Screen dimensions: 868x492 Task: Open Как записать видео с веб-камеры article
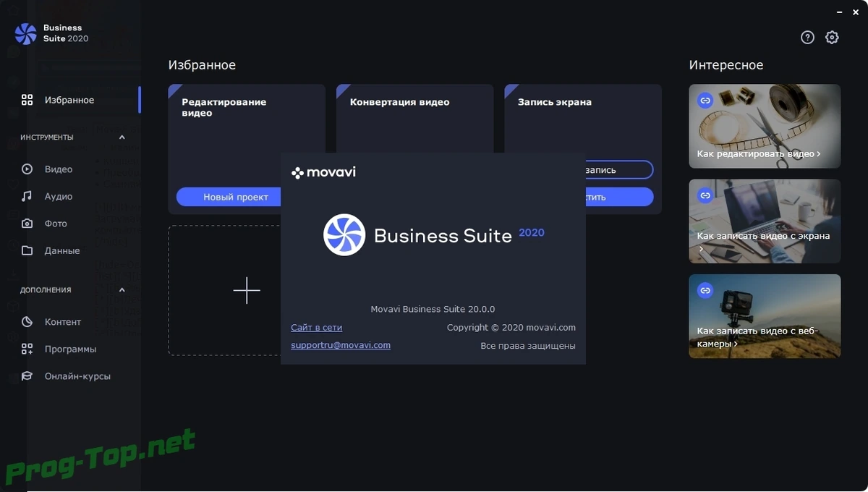tap(765, 315)
